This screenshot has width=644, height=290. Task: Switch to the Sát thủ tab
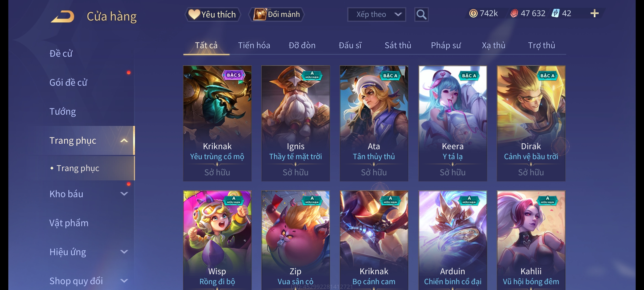tap(398, 45)
